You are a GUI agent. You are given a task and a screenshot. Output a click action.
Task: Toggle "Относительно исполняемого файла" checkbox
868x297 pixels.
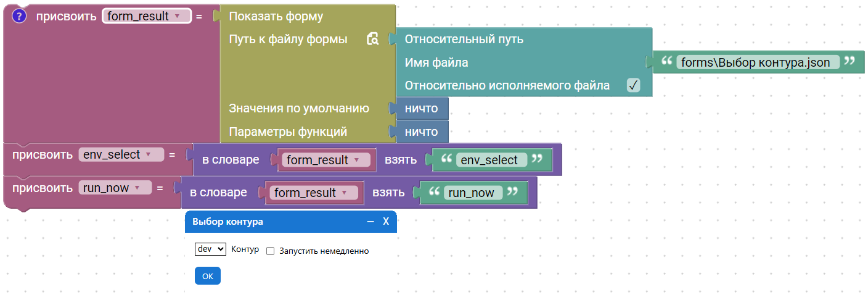(x=633, y=86)
